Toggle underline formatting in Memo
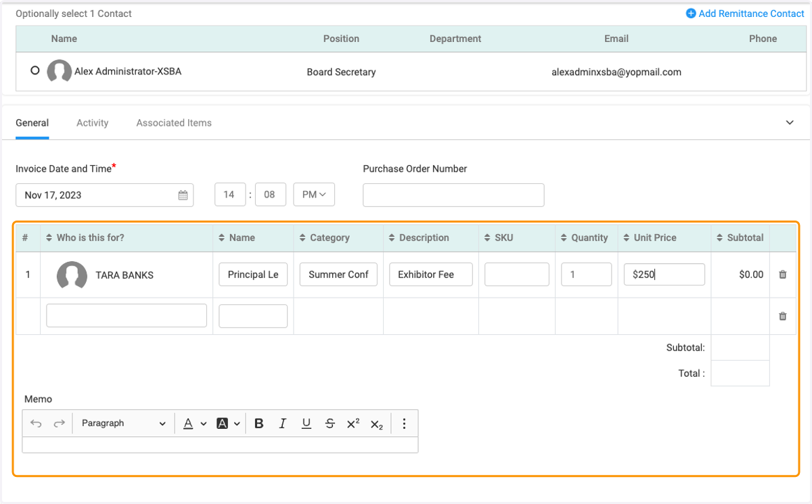 pos(307,423)
